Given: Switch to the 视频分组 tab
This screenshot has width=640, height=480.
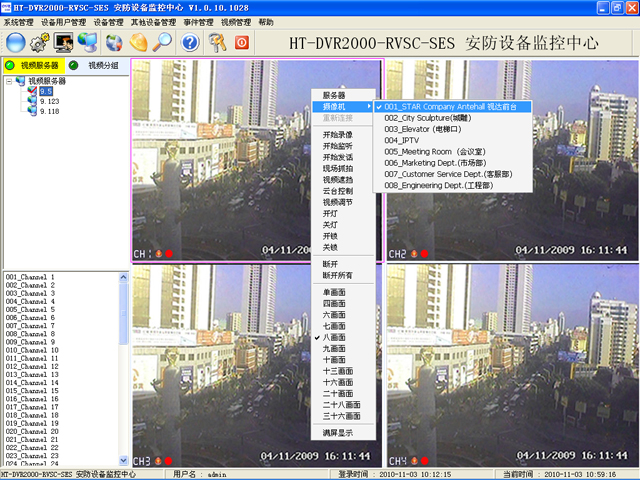Looking at the screenshot, I should tap(98, 65).
